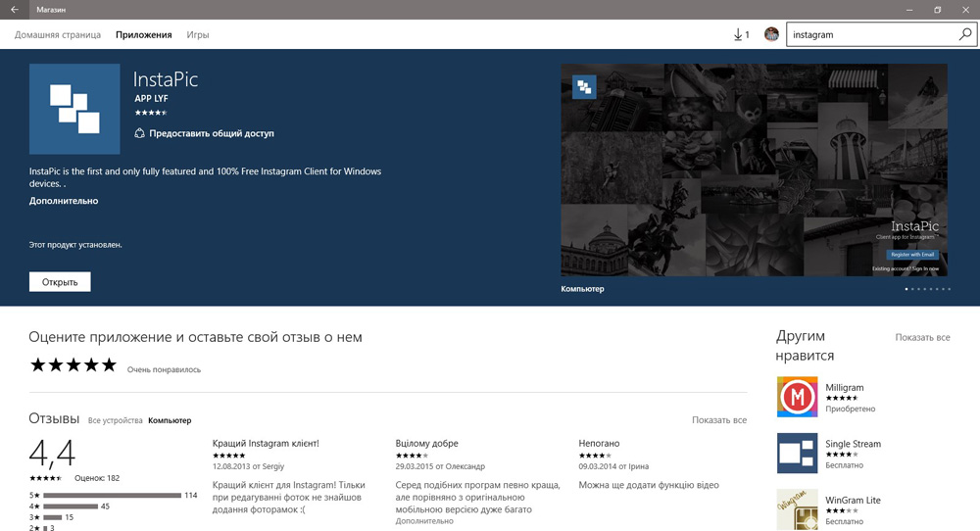This screenshot has height=531, width=980.
Task: Click Предоставить общий доступ link
Action: (212, 133)
